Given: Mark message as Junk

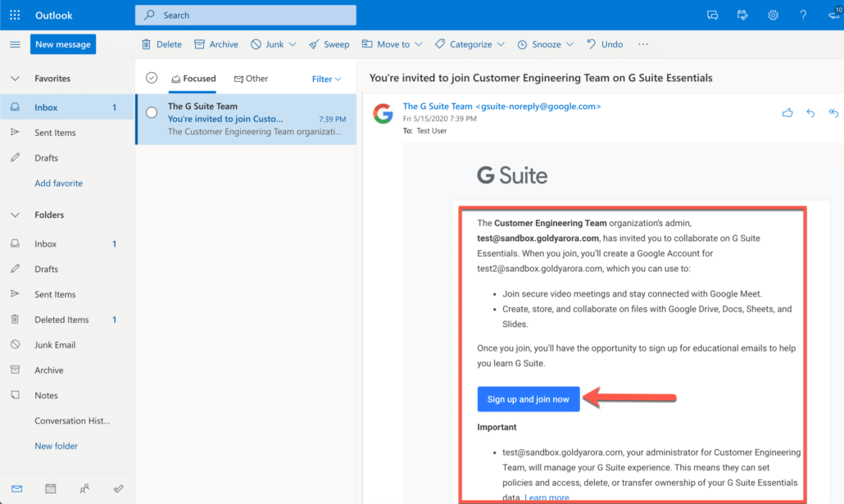Looking at the screenshot, I should point(267,44).
